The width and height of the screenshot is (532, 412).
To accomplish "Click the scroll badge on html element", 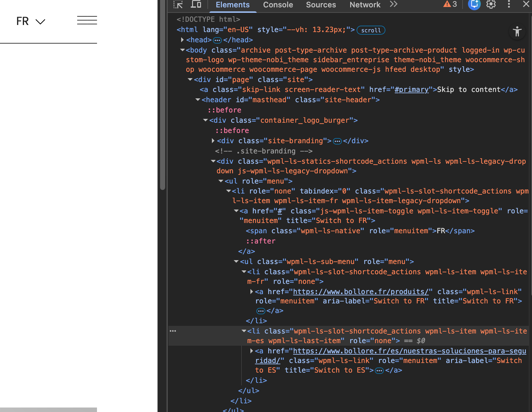I will [x=371, y=30].
